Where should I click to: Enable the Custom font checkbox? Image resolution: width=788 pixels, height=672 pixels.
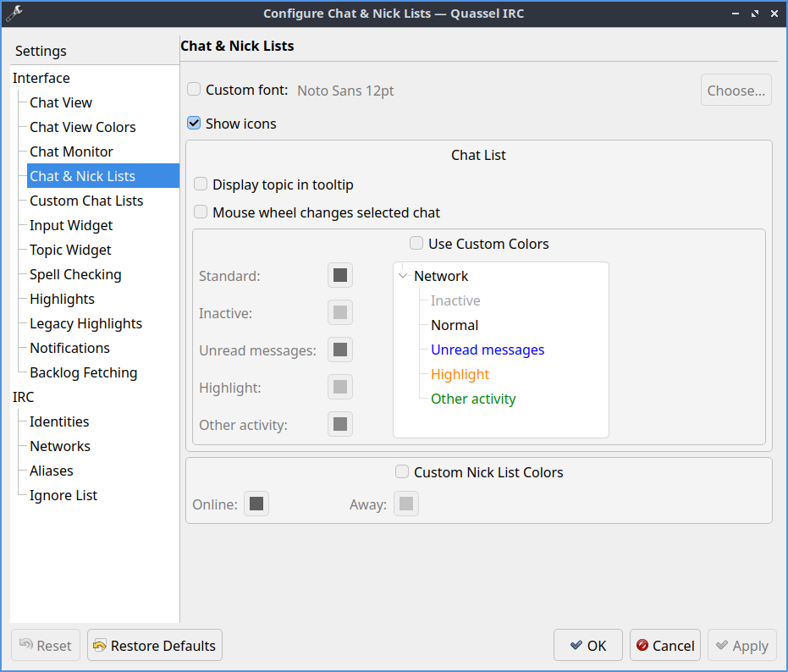tap(195, 90)
